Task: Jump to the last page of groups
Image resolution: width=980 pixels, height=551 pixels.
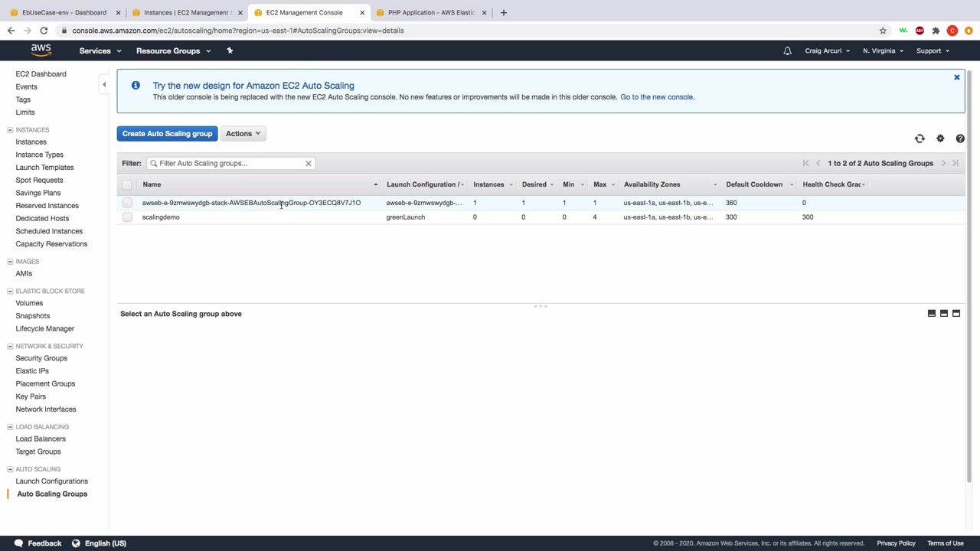Action: 955,163
